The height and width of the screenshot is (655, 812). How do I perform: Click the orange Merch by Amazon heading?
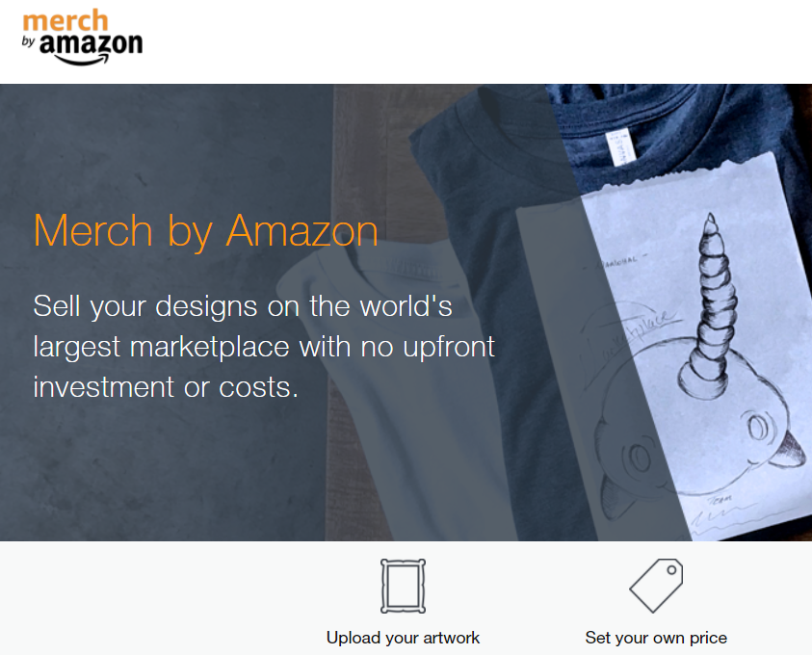[205, 231]
